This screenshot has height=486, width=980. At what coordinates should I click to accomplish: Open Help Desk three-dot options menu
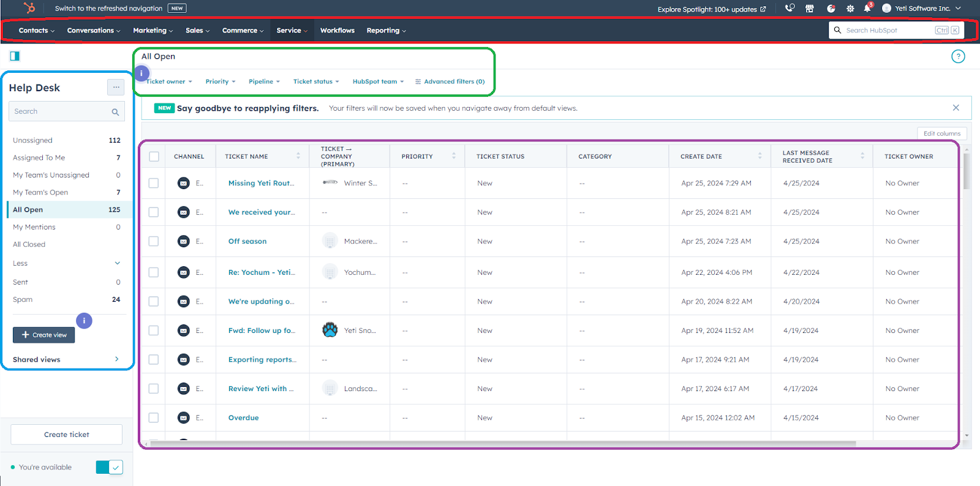tap(116, 88)
